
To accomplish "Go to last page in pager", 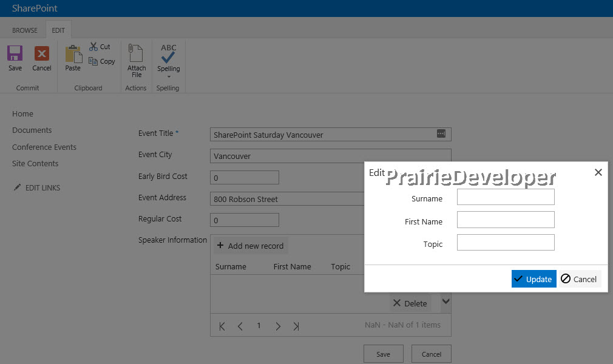I will [x=296, y=326].
